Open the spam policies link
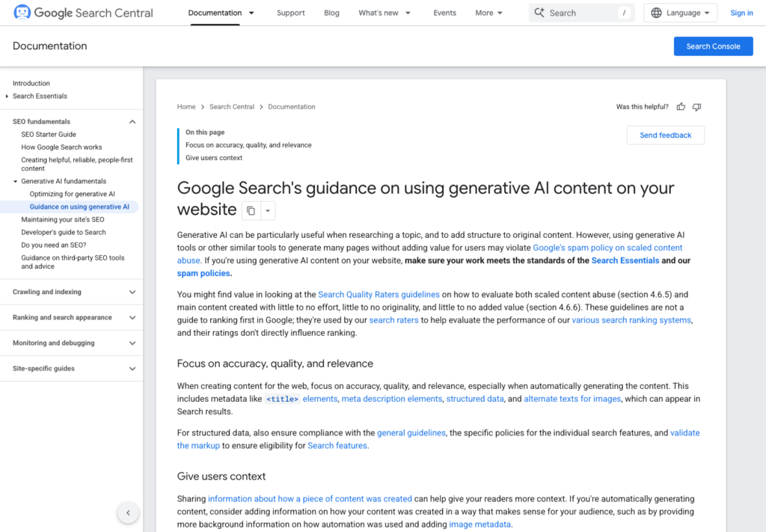This screenshot has height=532, width=766. point(203,273)
